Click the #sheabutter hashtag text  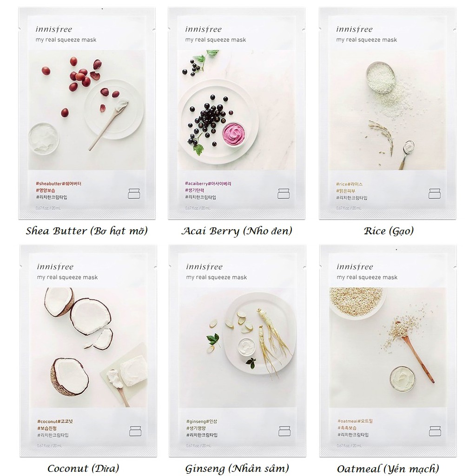49,183
